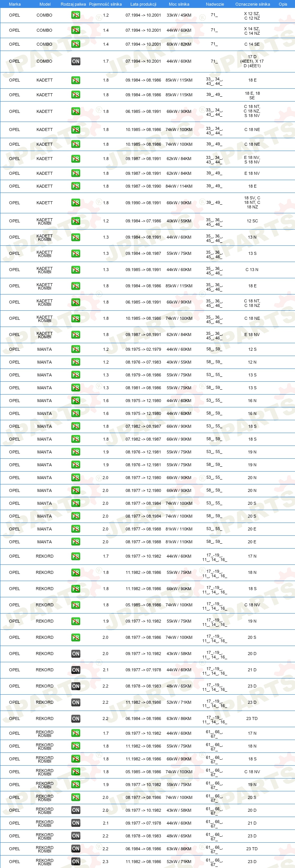The height and width of the screenshot is (868, 295).
Task: Click diesel ON icon in REKORD KOMBI 2.3 row
Action: (76, 862)
